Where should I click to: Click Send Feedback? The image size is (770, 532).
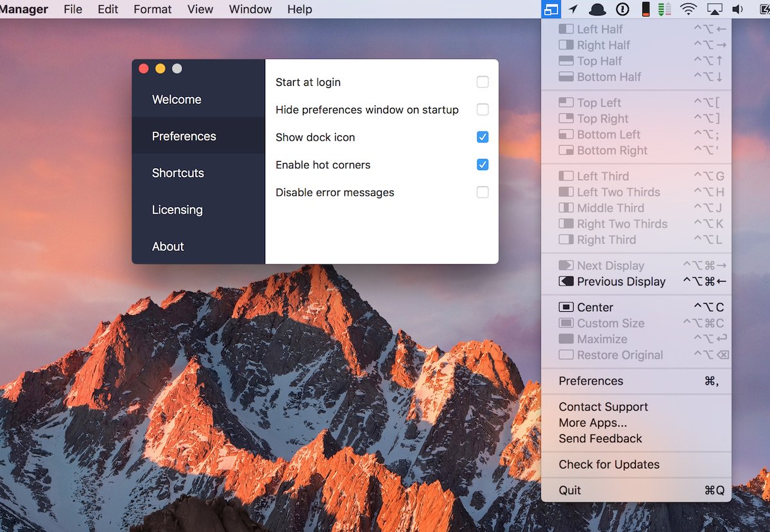[x=601, y=438]
